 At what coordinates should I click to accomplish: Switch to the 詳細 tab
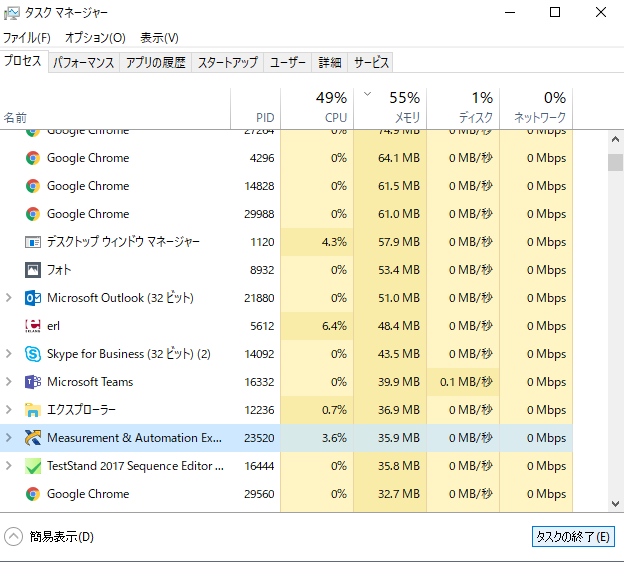(x=330, y=62)
